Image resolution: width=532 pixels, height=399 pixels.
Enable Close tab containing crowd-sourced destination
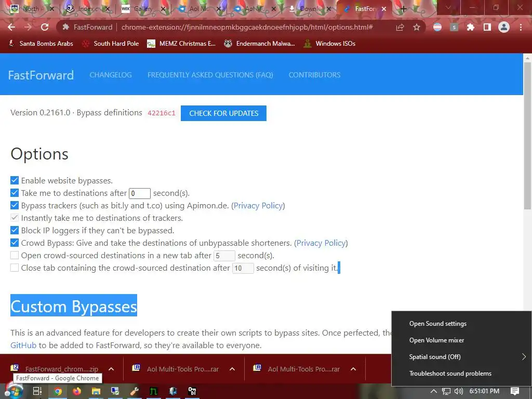click(x=14, y=268)
